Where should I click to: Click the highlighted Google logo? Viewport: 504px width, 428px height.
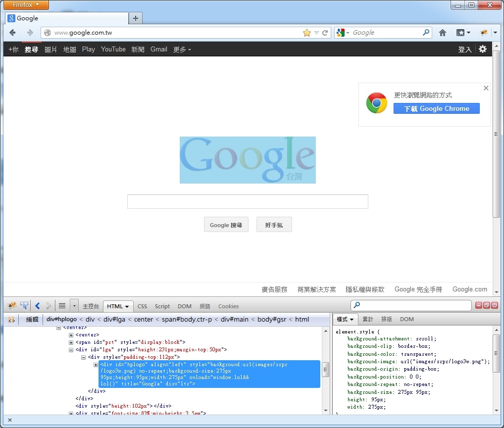click(248, 160)
